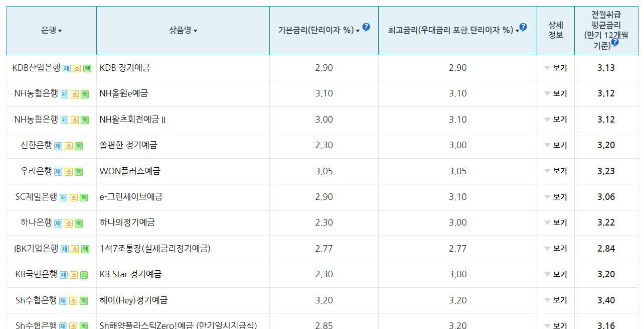Screen dimensions: 644x329
Task: Click the 재 badge next to 하나은행
Action: tap(58, 224)
